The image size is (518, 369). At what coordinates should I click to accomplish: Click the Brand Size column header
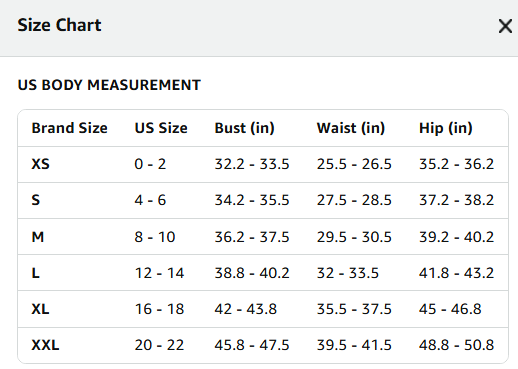coord(69,128)
